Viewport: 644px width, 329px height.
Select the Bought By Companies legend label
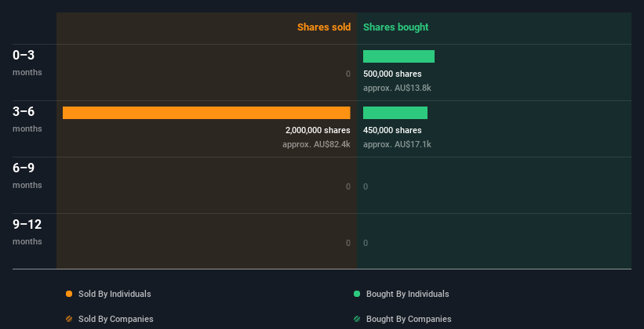pos(409,319)
